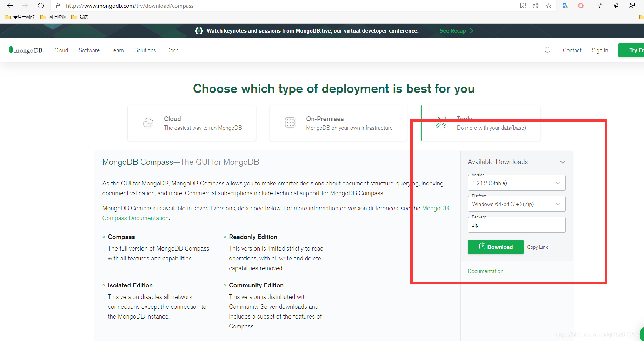Open the Learn navigation menu
The height and width of the screenshot is (341, 644).
(117, 50)
